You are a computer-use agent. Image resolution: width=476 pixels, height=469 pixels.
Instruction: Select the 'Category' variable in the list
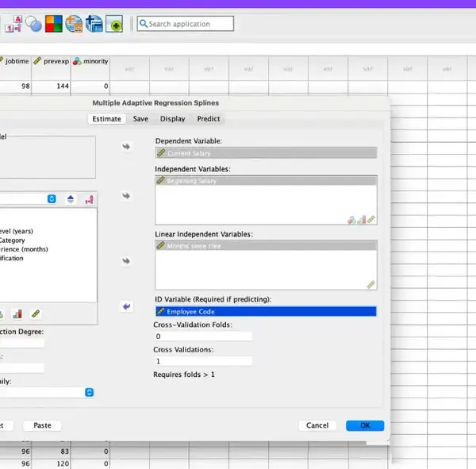12,240
